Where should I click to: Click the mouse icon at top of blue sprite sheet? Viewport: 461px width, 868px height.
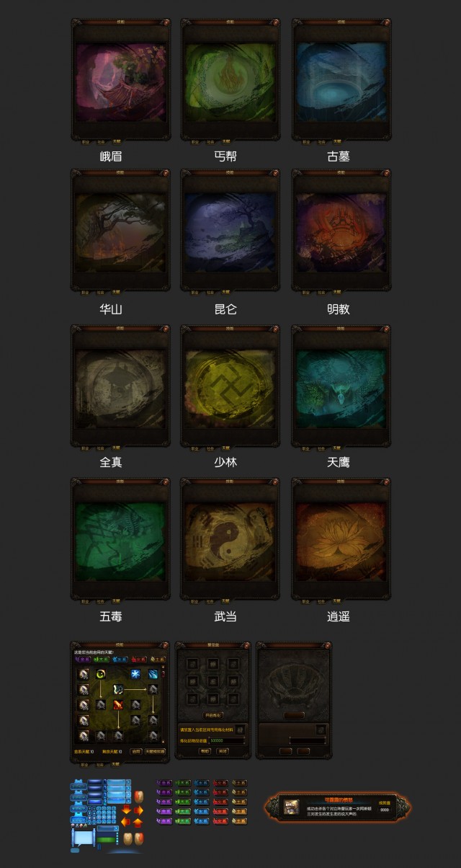click(x=138, y=797)
